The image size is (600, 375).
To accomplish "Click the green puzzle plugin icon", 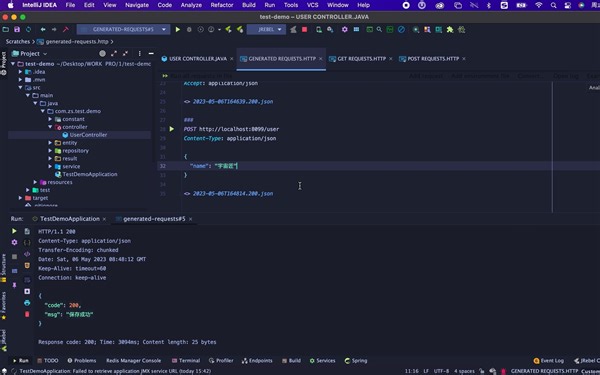I will point(450,29).
